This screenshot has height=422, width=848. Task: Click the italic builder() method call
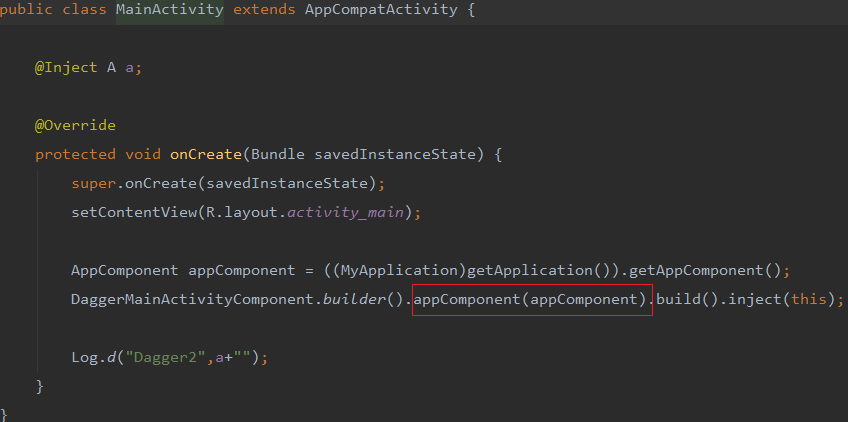[x=363, y=299]
